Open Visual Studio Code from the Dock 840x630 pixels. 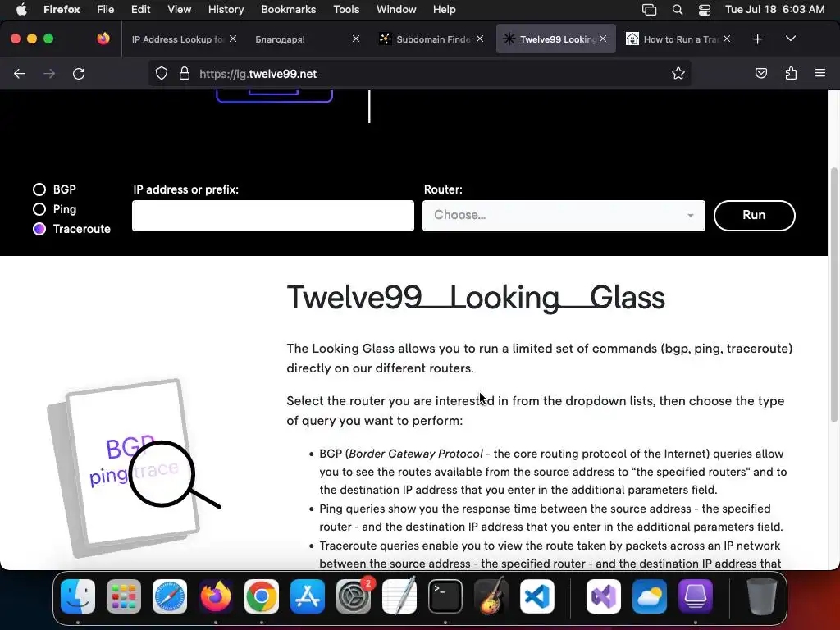coord(536,596)
